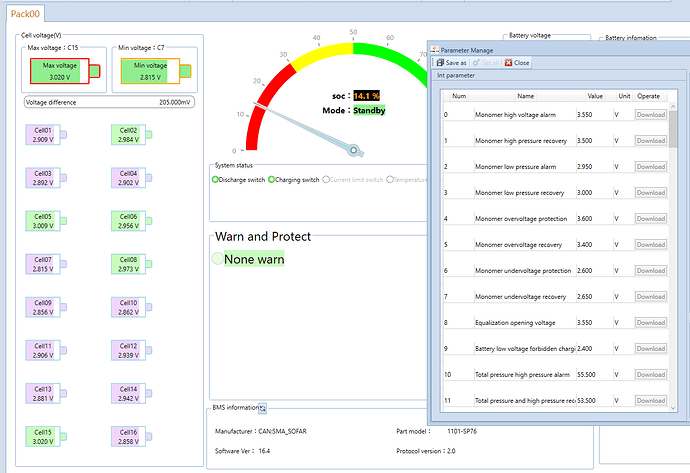Select the Cell07 battery icon

coord(46,264)
